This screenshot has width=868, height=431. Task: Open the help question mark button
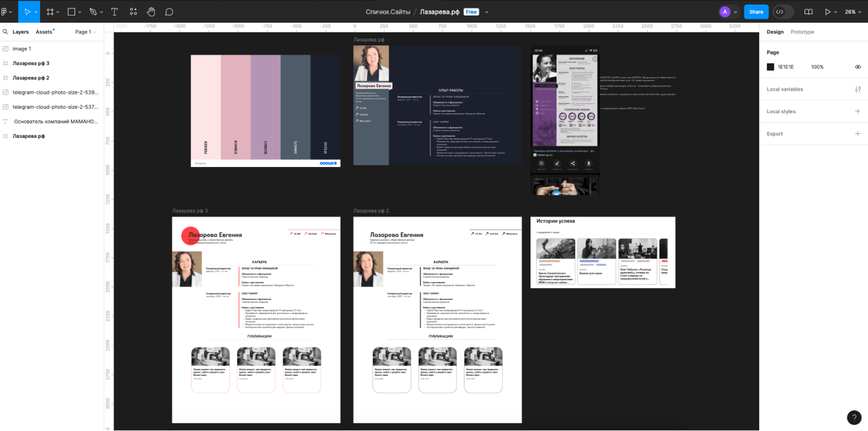pos(854,417)
